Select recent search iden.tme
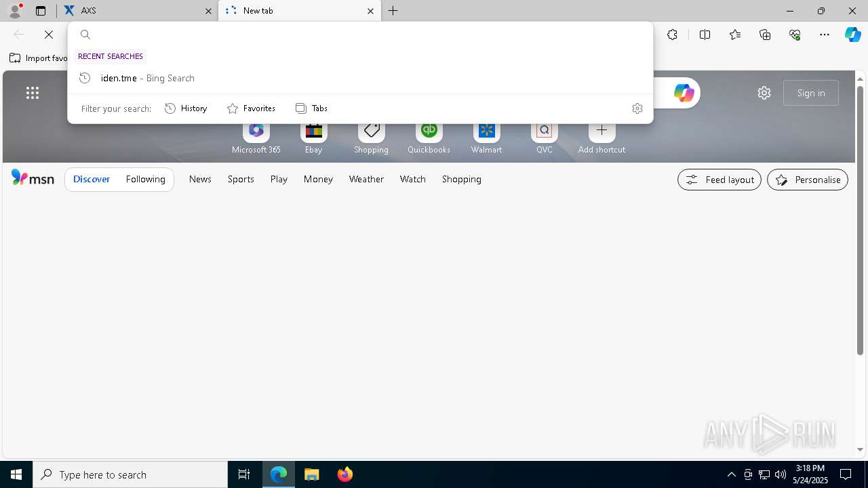868x488 pixels. [360, 78]
